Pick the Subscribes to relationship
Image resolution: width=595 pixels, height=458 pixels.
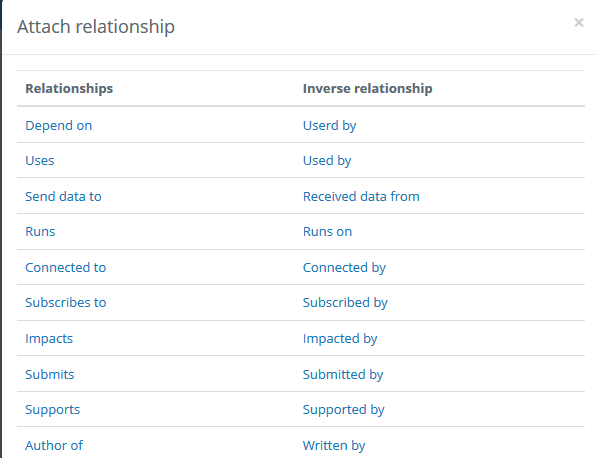point(66,302)
